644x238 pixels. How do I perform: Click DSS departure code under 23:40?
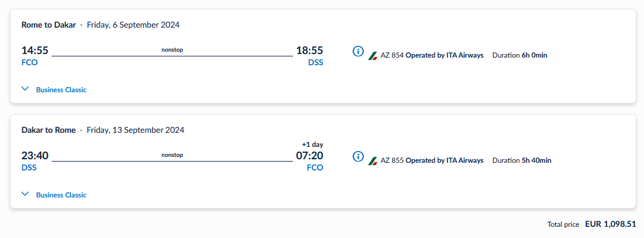click(x=29, y=167)
